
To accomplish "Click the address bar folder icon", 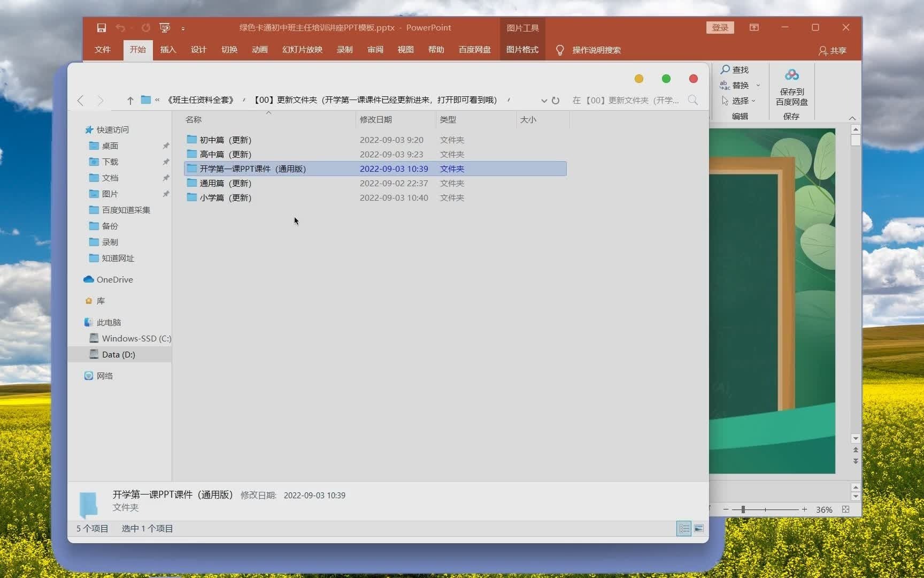I will (145, 100).
